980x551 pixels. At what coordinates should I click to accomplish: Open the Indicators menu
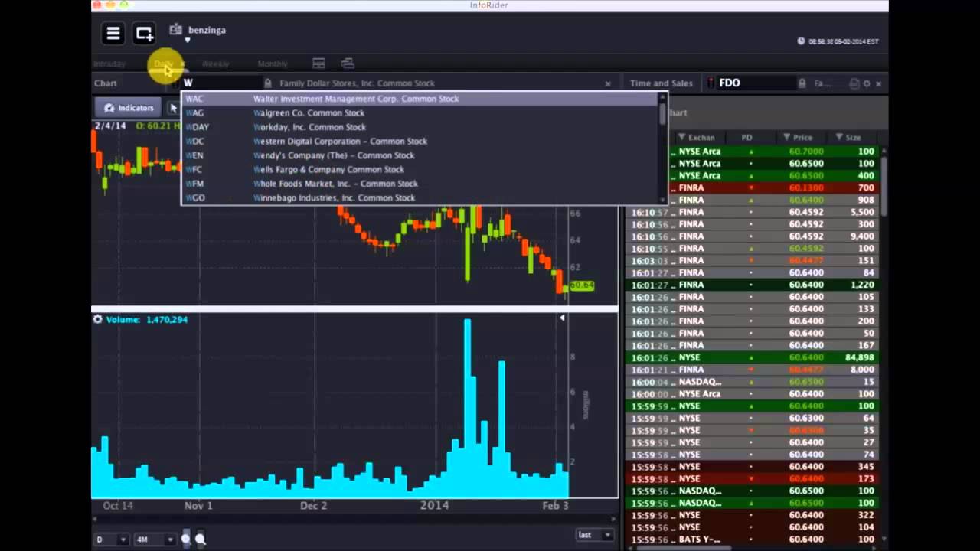pos(129,108)
